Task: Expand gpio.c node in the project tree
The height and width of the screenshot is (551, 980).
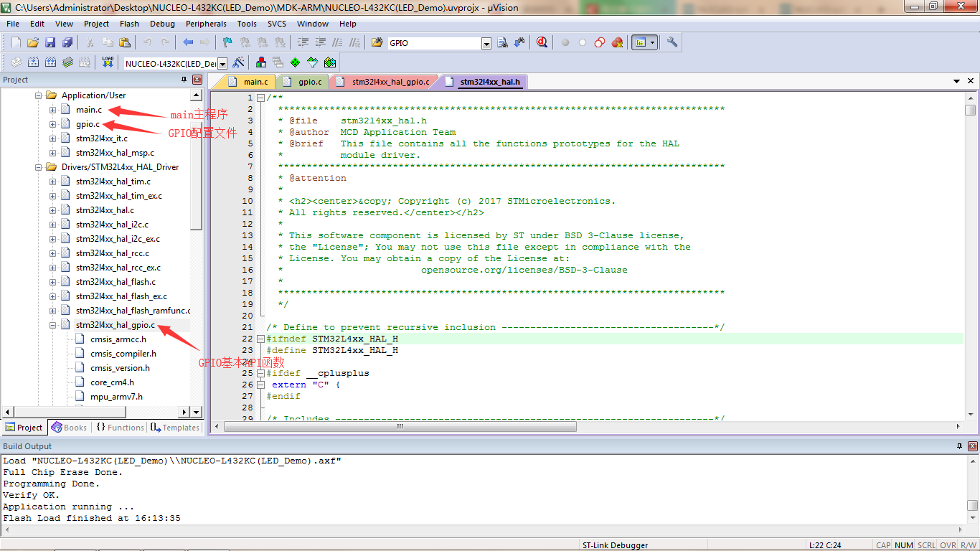Action: 52,124
